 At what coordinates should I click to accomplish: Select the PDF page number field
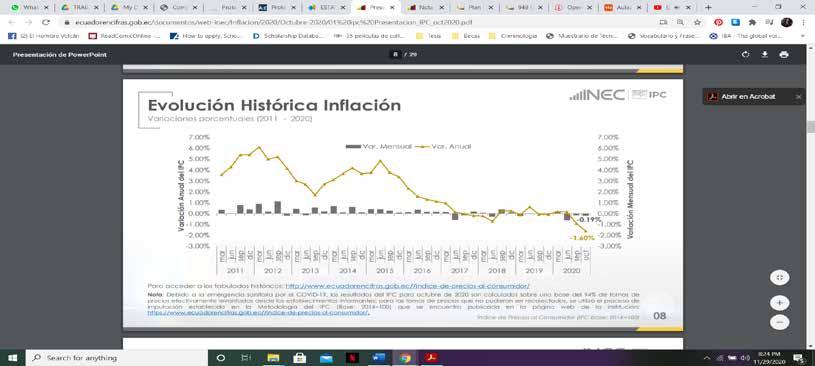(x=396, y=55)
